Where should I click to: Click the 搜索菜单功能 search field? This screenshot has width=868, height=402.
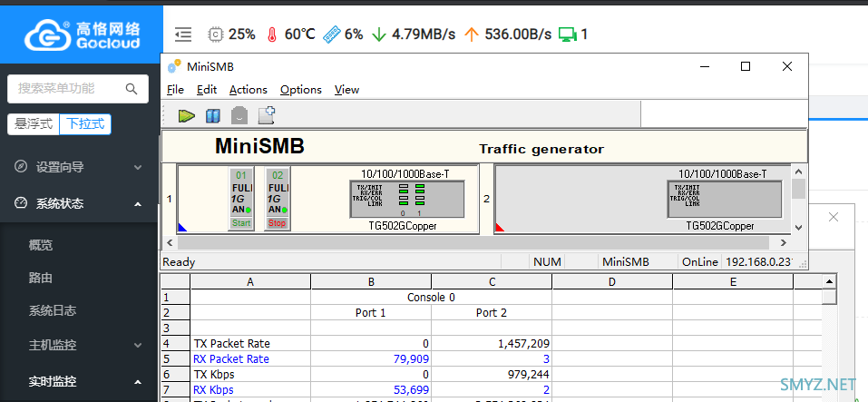(77, 89)
